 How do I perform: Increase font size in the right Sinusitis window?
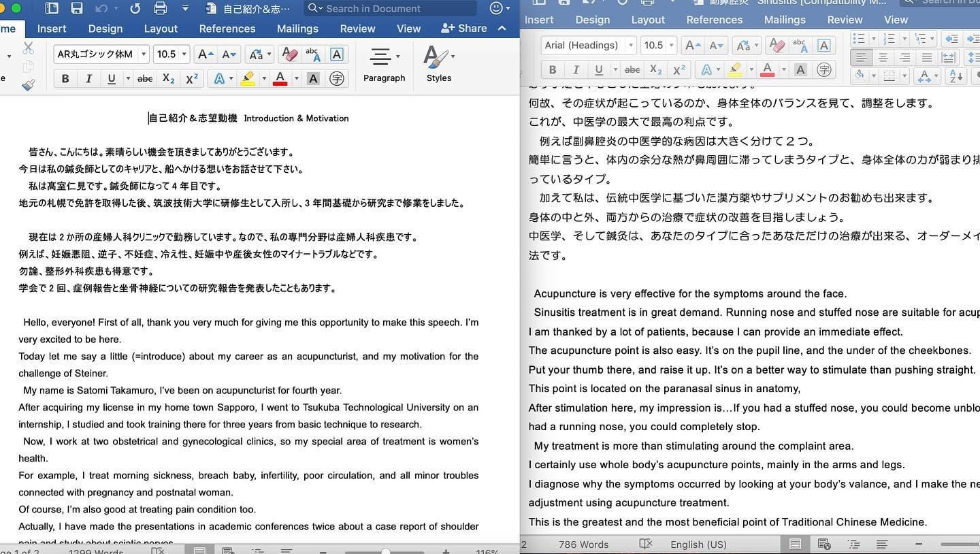692,45
